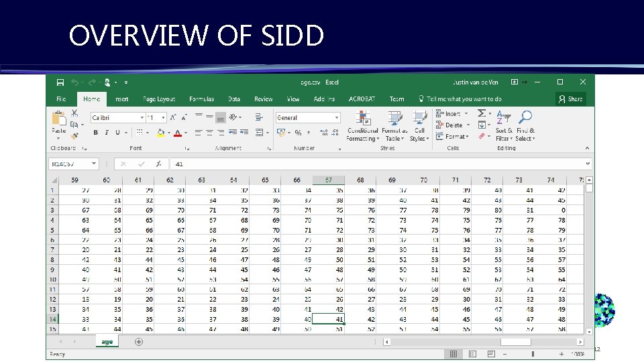Toggle Italic formatting

107,132
